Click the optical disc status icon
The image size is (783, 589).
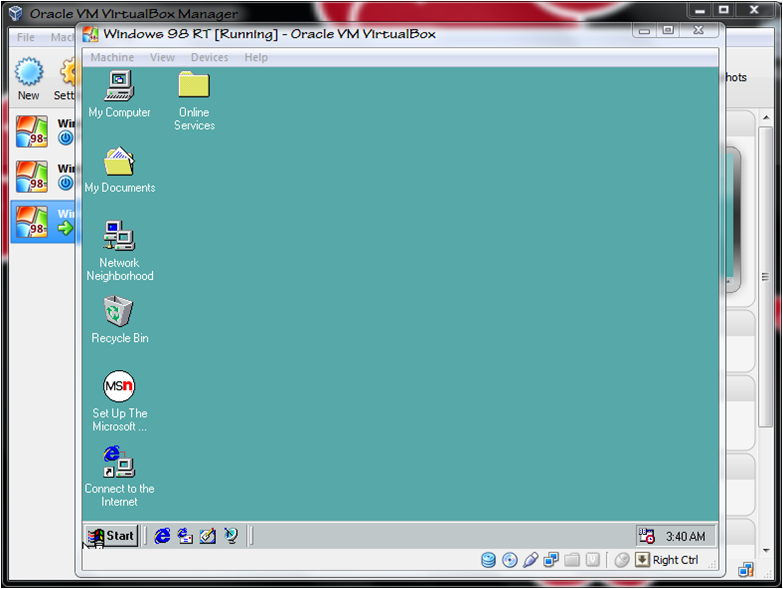509,560
